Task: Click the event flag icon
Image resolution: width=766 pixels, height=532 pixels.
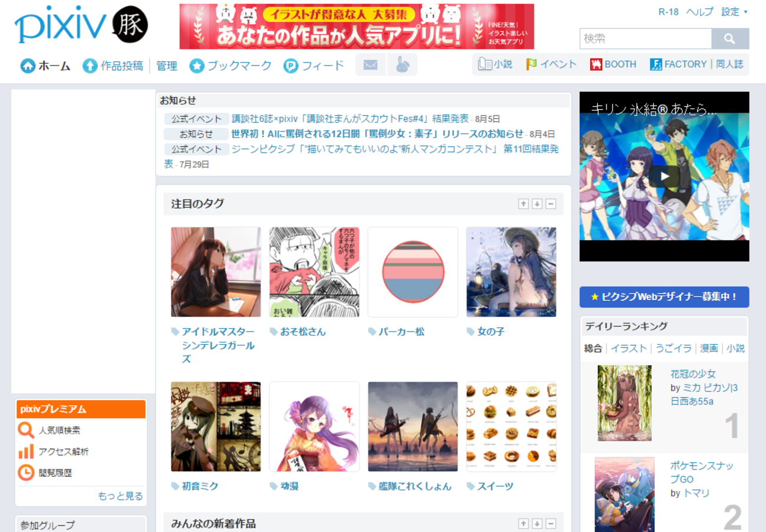Action: [531, 64]
